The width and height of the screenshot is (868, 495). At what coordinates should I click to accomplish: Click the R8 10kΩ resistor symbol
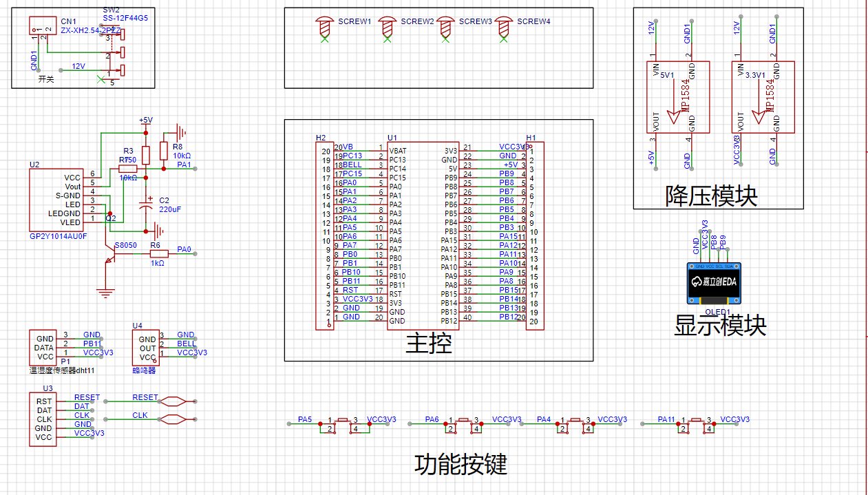pyautogui.click(x=163, y=150)
